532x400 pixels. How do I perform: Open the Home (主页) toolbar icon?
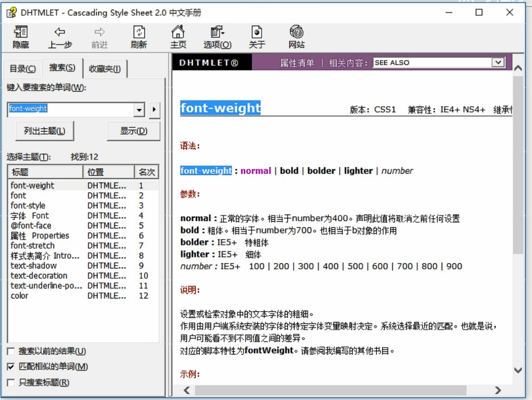178,37
